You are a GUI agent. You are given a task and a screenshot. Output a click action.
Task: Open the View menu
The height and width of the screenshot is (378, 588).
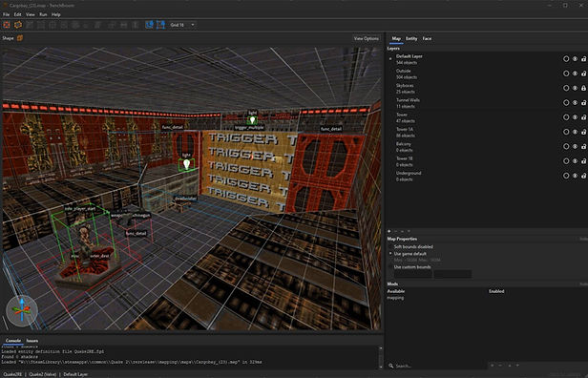point(31,14)
